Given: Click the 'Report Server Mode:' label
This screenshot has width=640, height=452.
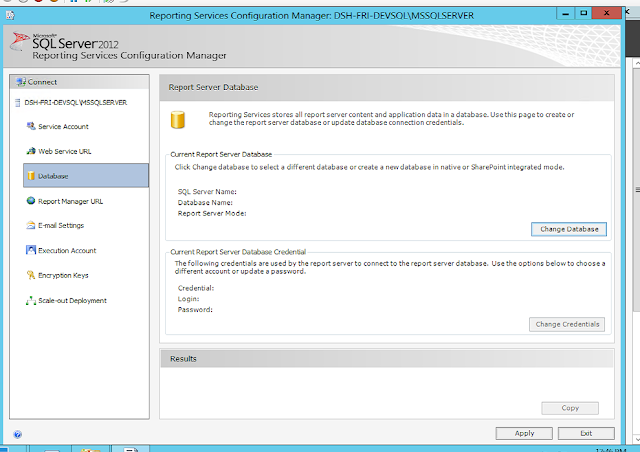Looking at the screenshot, I should coord(212,213).
